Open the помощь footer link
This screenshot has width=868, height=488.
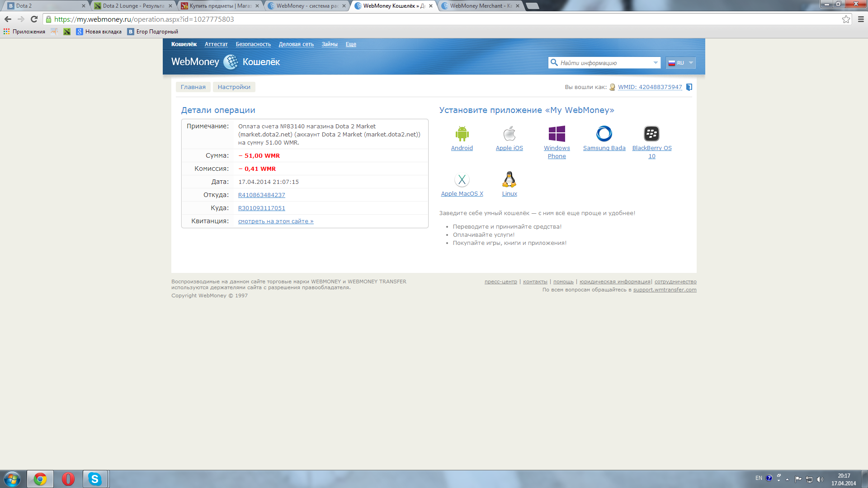(563, 282)
